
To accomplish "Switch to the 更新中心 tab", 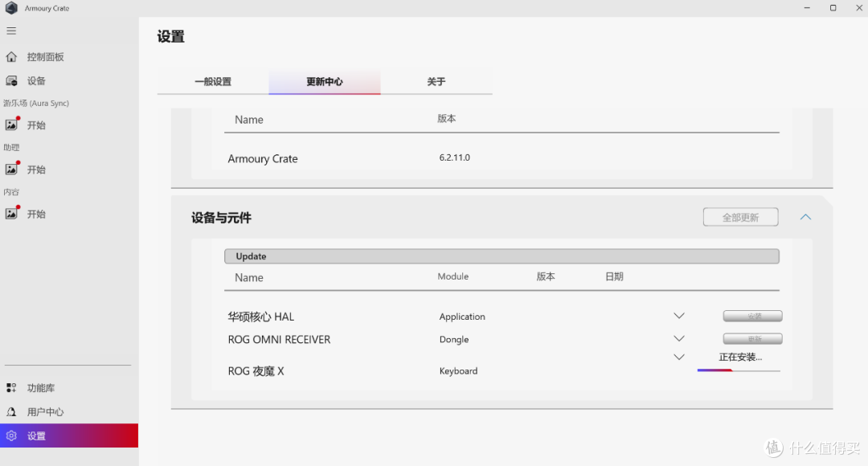I will point(325,81).
